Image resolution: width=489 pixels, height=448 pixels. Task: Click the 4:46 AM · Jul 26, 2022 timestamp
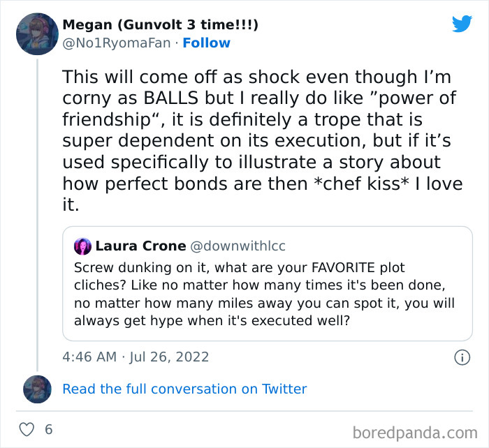(x=136, y=357)
